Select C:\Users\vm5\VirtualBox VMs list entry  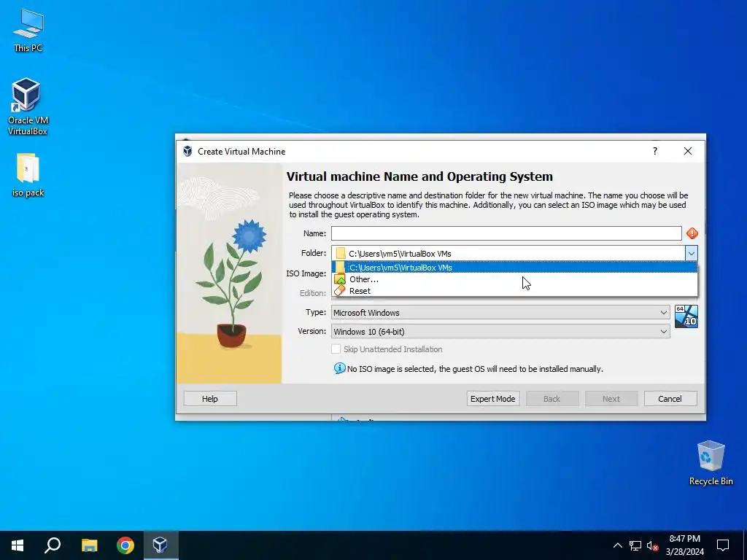[x=514, y=268]
